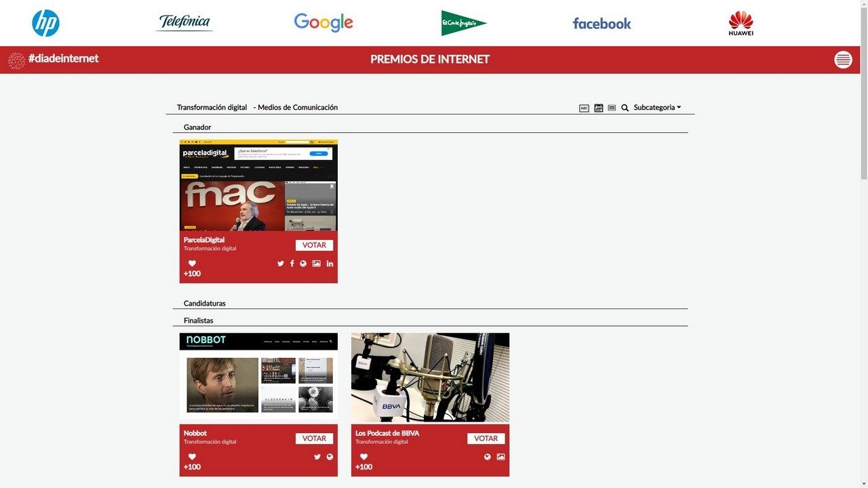
Task: Click the 'Transformación digital' breadcrumb heading
Action: click(x=212, y=108)
